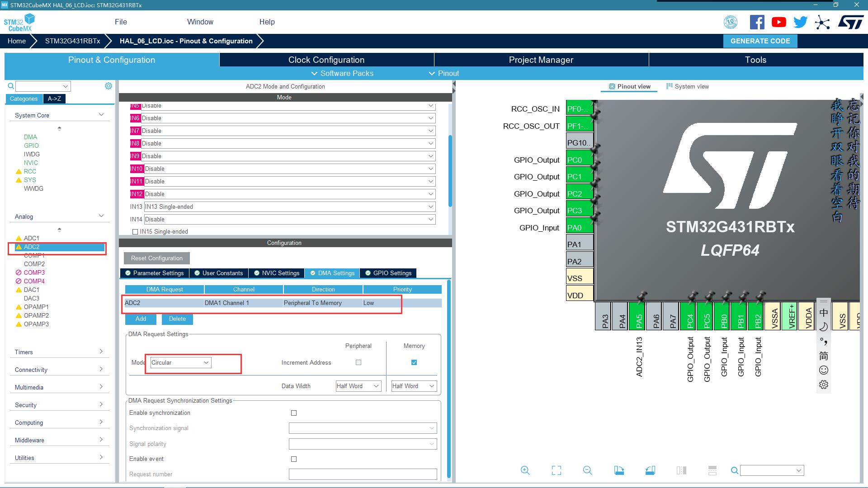Screen dimensions: 868x488
Task: Click the STM32CubeMX logo
Action: pos(19,23)
